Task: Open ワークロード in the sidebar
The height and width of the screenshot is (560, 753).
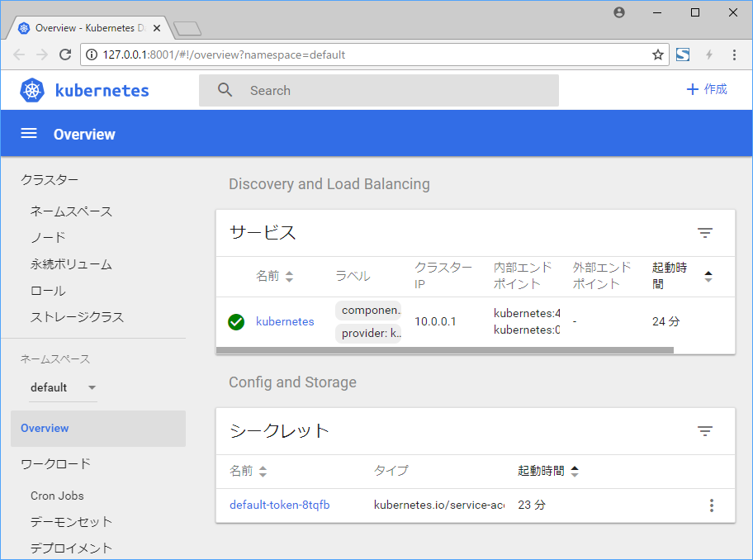Action: [x=55, y=464]
